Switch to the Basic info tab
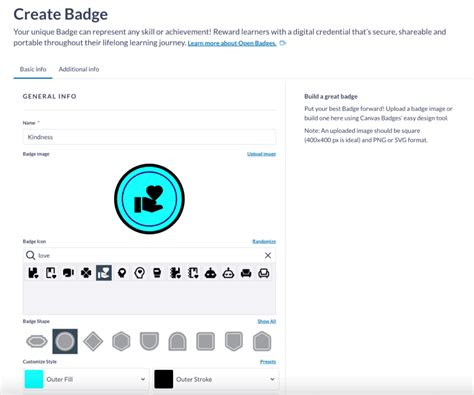 33,69
